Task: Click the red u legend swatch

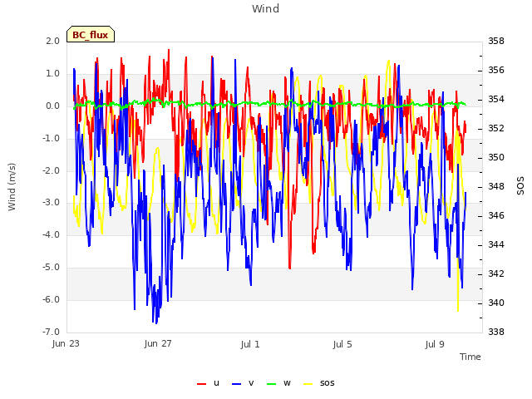Action: pyautogui.click(x=201, y=384)
